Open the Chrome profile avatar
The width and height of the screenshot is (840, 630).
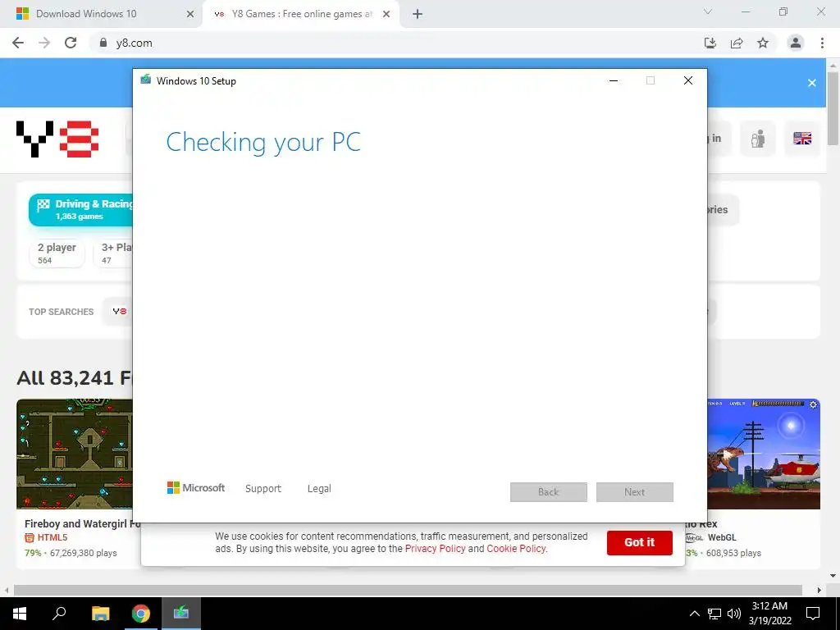pos(796,43)
